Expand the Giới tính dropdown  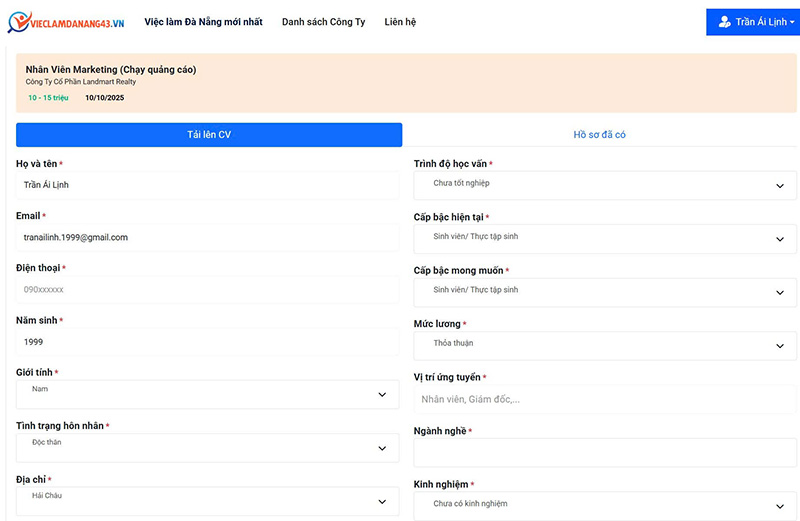pyautogui.click(x=207, y=394)
